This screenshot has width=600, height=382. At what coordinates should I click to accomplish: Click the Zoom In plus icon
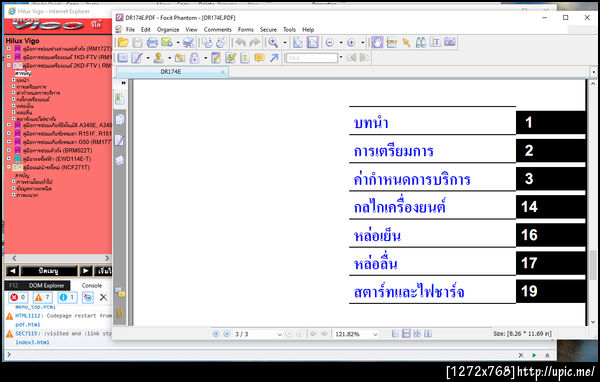351,43
